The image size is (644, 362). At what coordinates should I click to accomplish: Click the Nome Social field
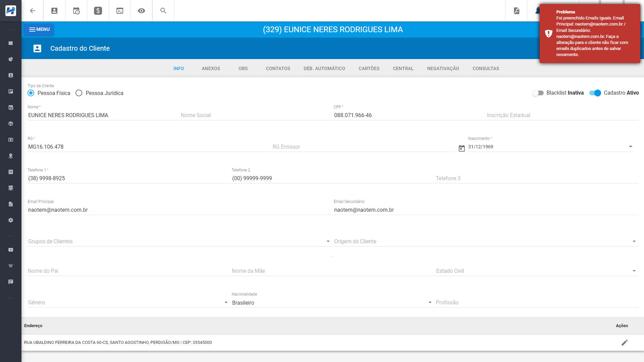(256, 115)
